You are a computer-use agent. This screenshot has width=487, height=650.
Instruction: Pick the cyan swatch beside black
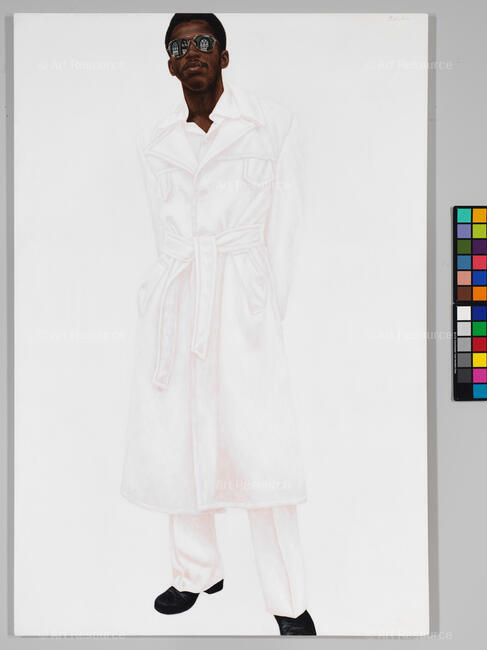(480, 391)
